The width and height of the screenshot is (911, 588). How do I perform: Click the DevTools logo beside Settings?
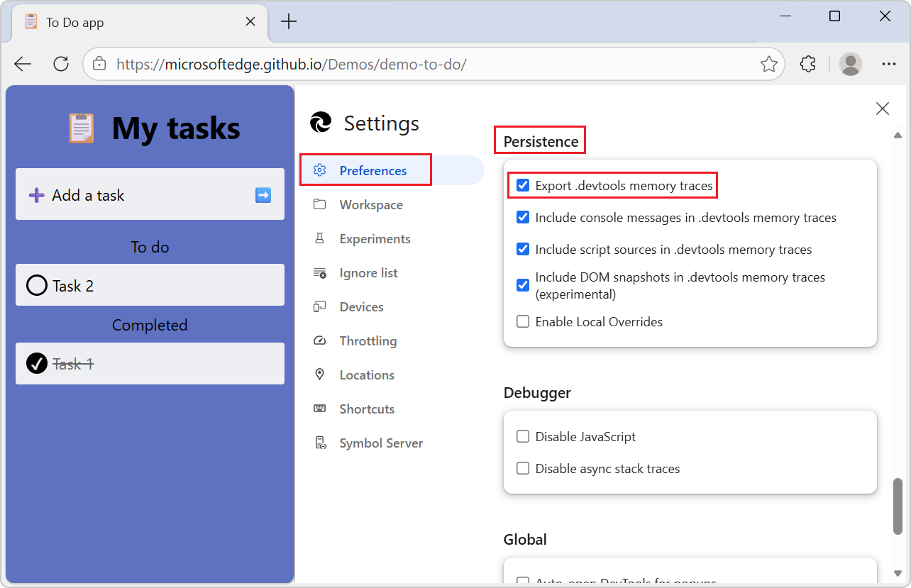[x=320, y=122]
